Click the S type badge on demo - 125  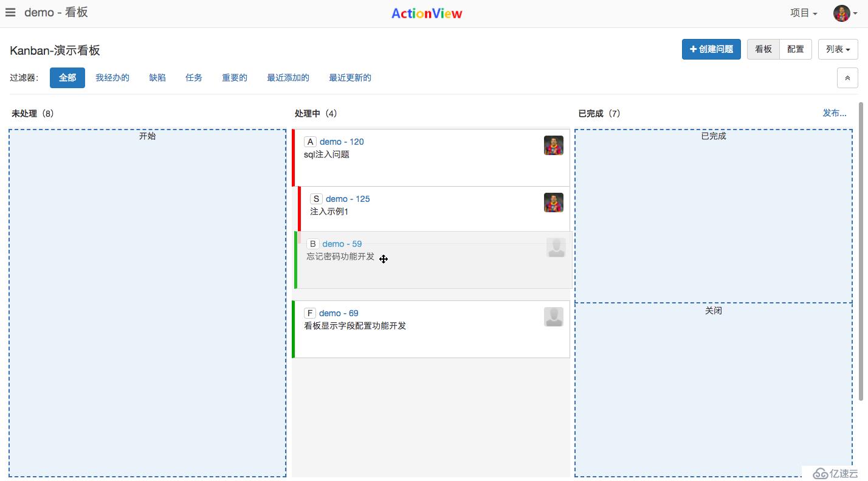point(316,199)
